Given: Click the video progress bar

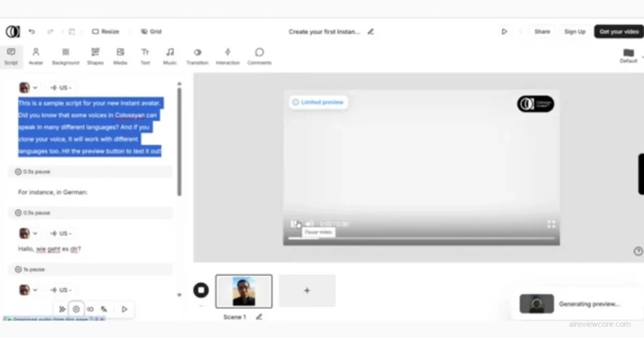Looking at the screenshot, I should 421,238.
